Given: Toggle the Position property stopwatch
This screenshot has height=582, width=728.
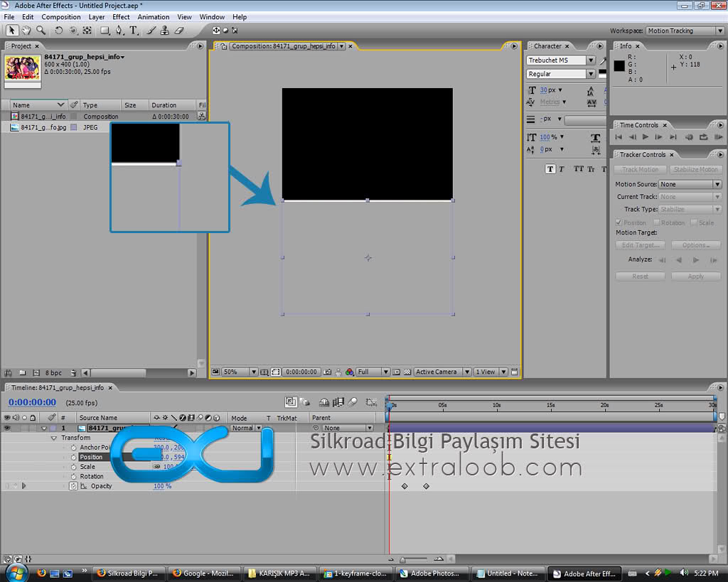Looking at the screenshot, I should click(x=73, y=457).
